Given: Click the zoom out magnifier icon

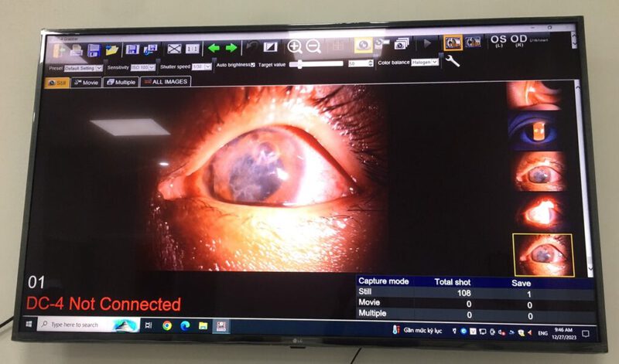Looking at the screenshot, I should [313, 46].
